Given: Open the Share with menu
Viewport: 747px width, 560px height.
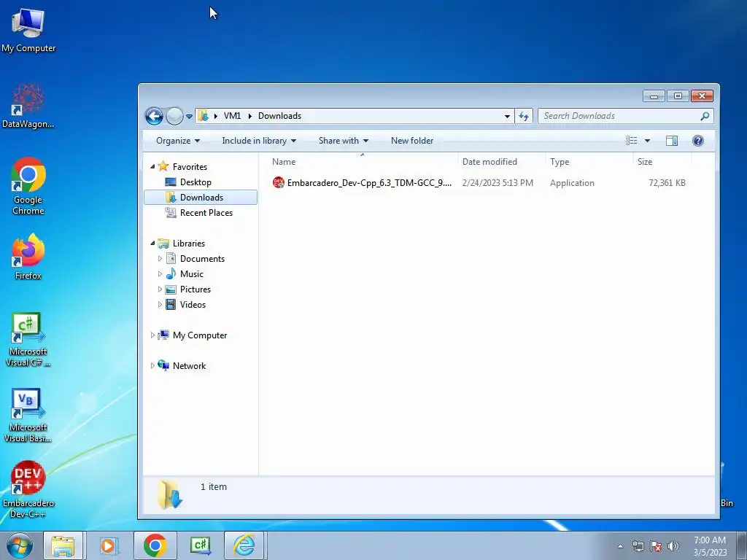Looking at the screenshot, I should coord(343,141).
